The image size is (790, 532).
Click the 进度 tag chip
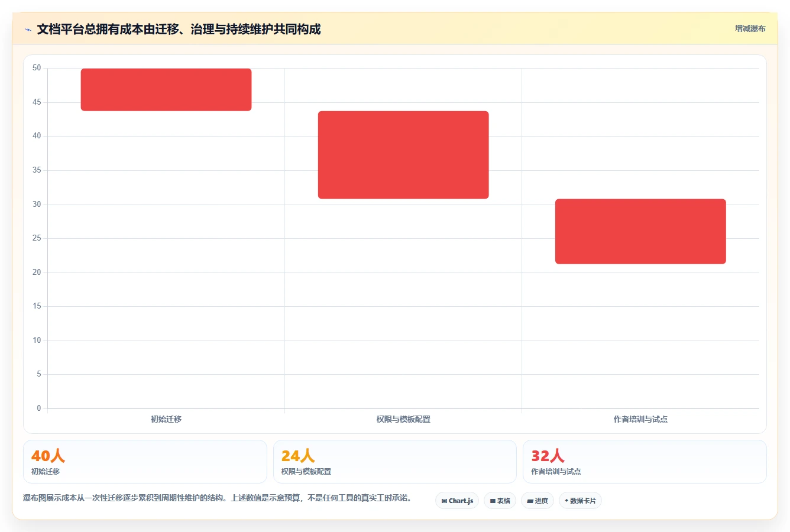tap(538, 501)
